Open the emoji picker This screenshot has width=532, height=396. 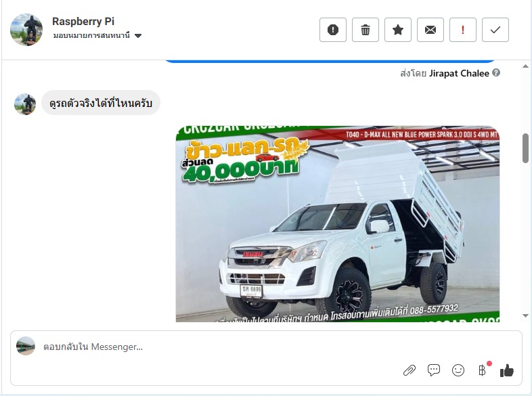click(458, 370)
